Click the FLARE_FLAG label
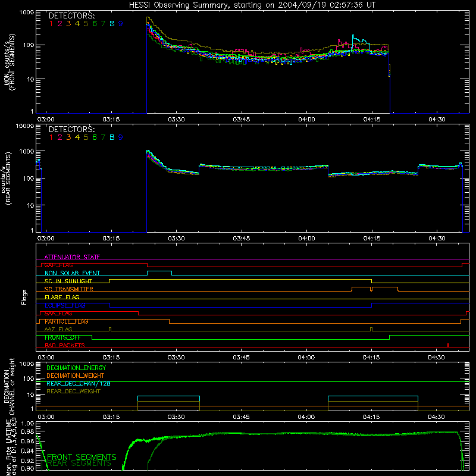This screenshot has width=476, height=476. pyautogui.click(x=62, y=297)
